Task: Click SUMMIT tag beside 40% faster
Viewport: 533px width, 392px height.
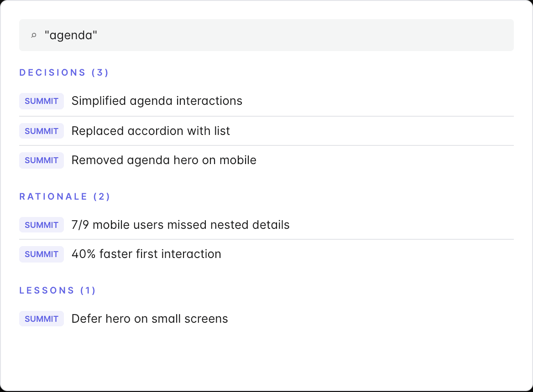Action: click(42, 254)
